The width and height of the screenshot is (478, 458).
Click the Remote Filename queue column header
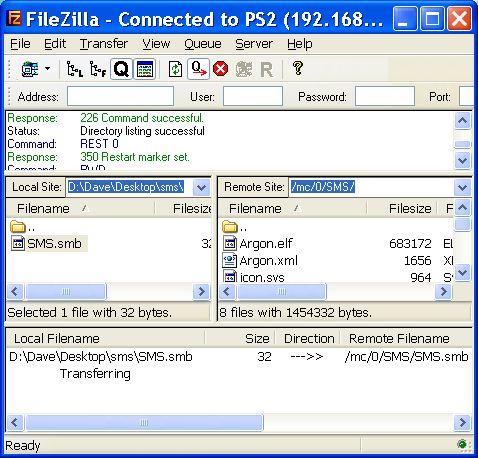tap(406, 338)
